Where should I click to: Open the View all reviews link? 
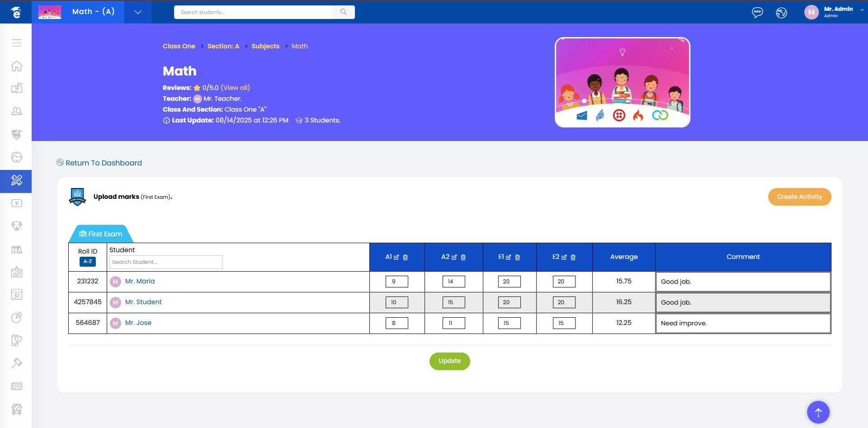point(235,88)
